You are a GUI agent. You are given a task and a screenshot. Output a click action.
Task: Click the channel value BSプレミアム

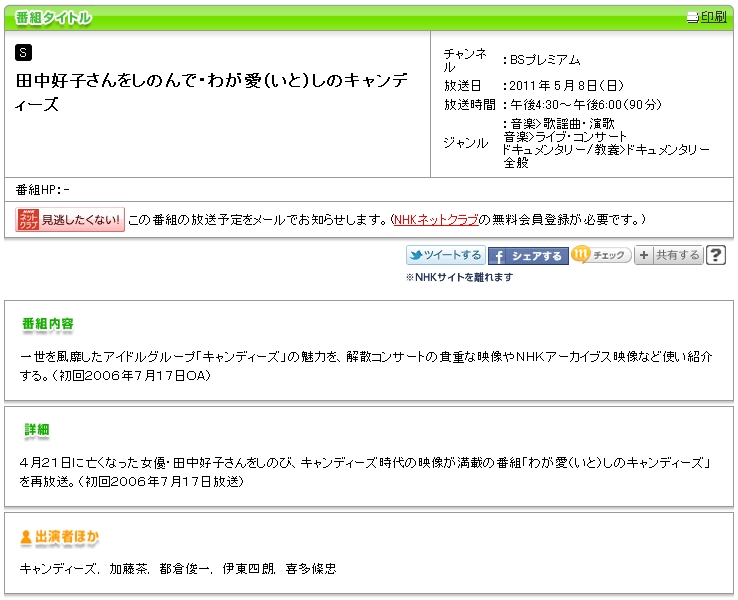tap(545, 60)
